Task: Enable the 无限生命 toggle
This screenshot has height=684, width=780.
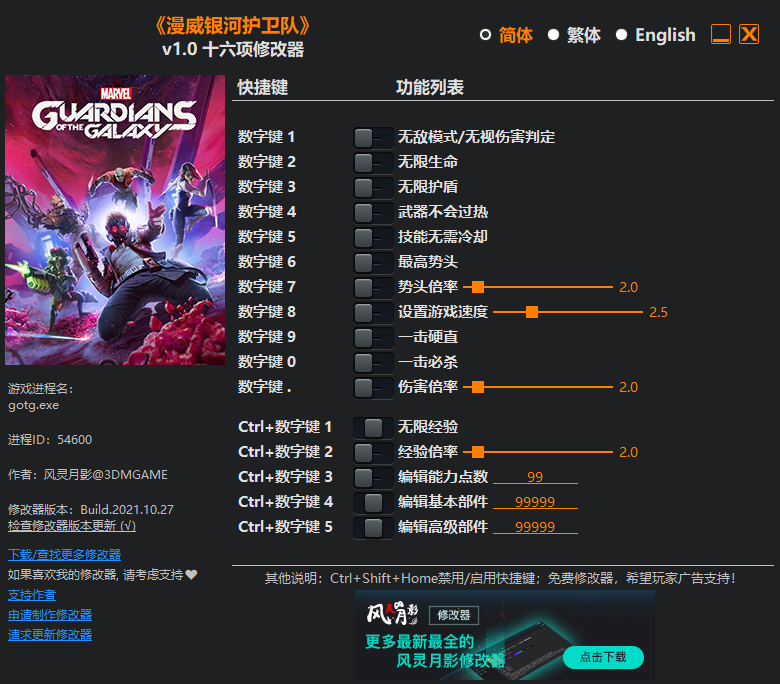Action: (373, 163)
